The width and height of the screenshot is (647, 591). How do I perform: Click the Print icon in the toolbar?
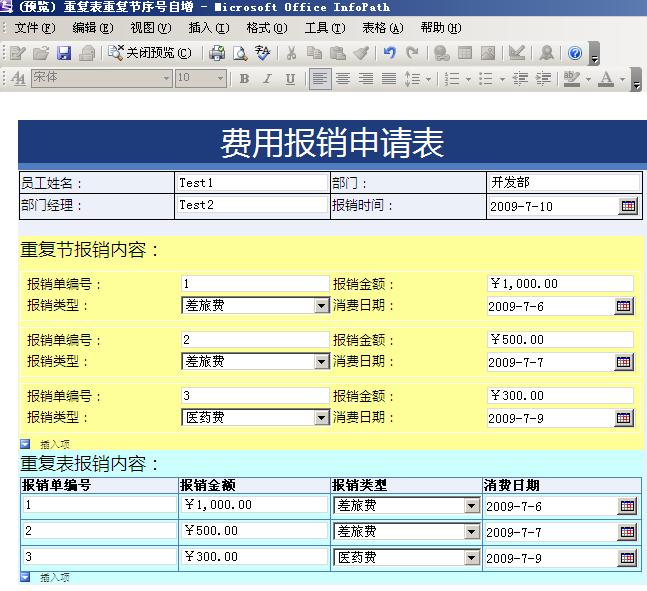[217, 53]
